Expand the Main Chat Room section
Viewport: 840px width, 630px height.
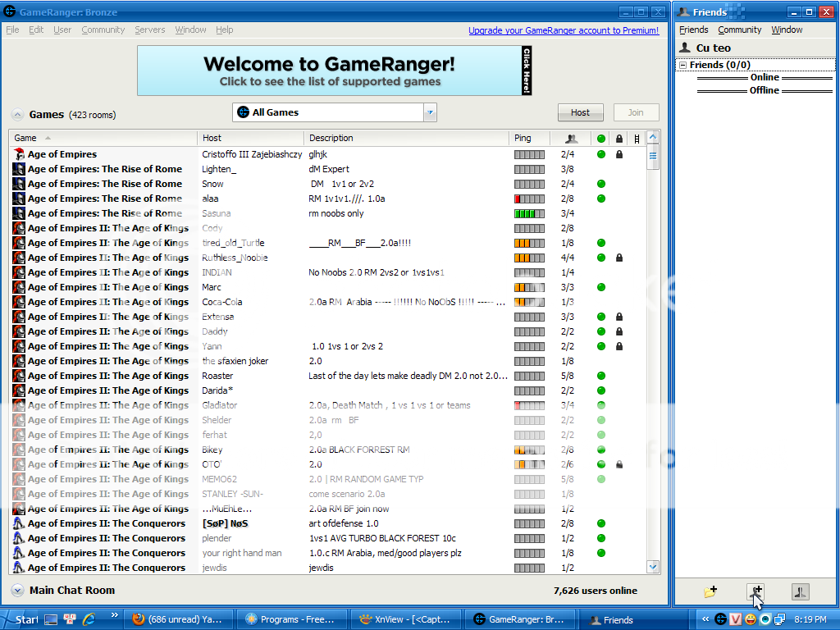(x=18, y=591)
